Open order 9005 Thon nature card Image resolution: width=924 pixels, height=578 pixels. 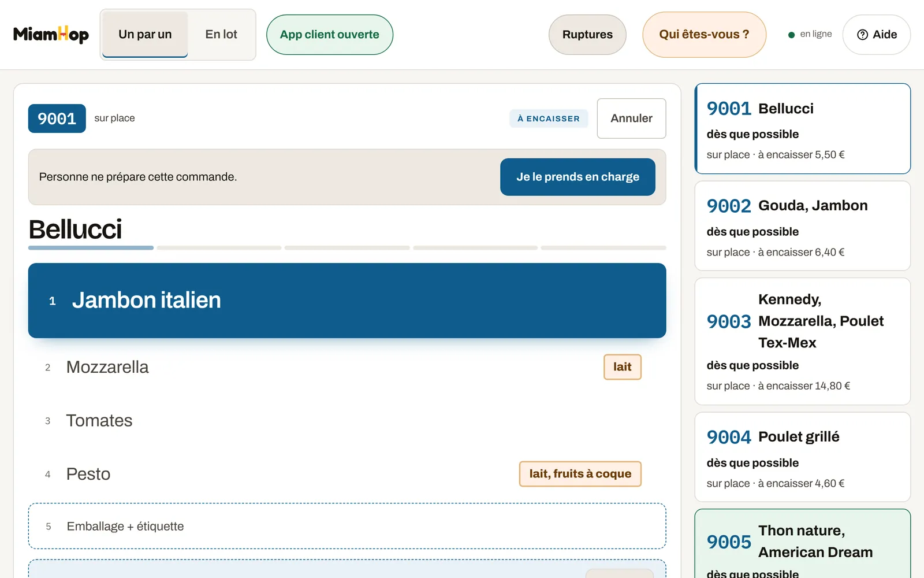(x=803, y=543)
